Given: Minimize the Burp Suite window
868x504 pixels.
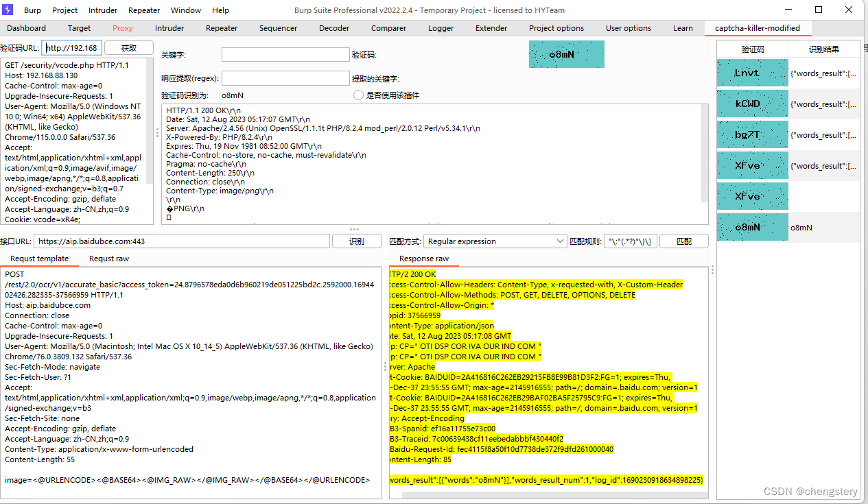Looking at the screenshot, I should [787, 10].
